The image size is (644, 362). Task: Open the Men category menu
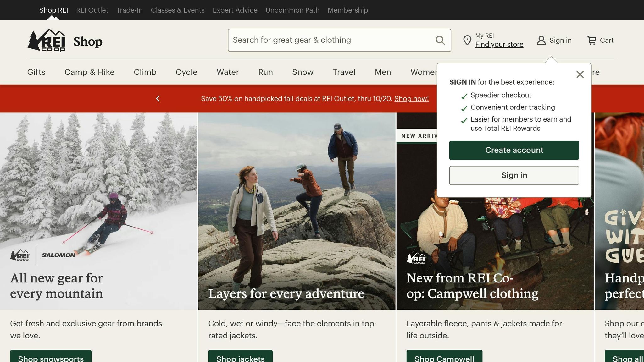(383, 72)
